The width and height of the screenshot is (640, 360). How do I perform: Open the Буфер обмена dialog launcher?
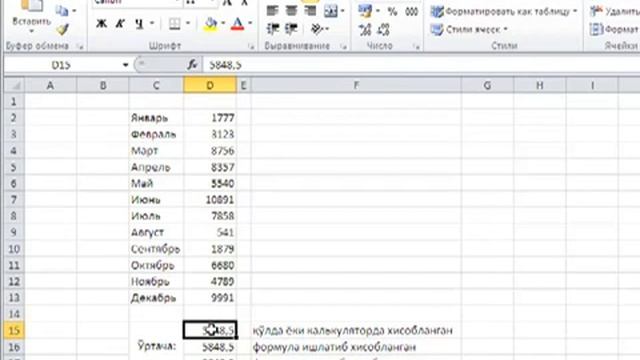pos(80,47)
